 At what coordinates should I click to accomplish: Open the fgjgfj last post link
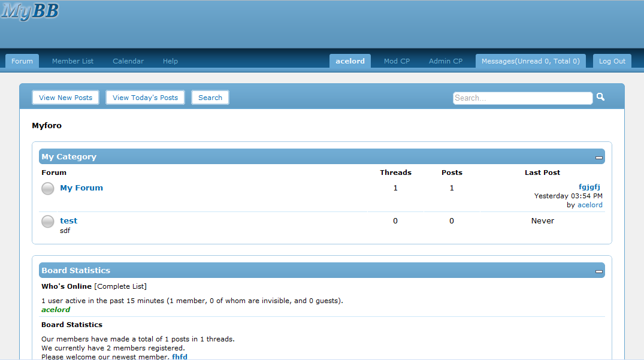point(589,187)
